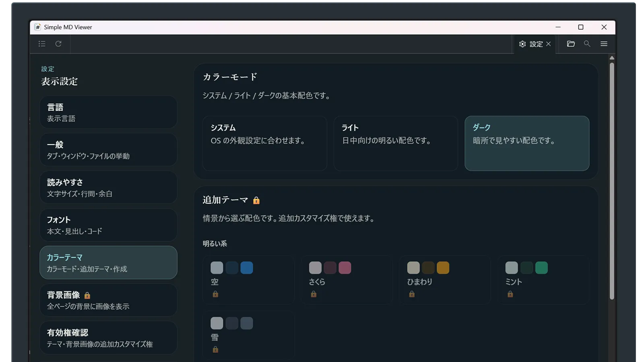
Task: Click the lock icon under ひまわり theme
Action: click(412, 294)
